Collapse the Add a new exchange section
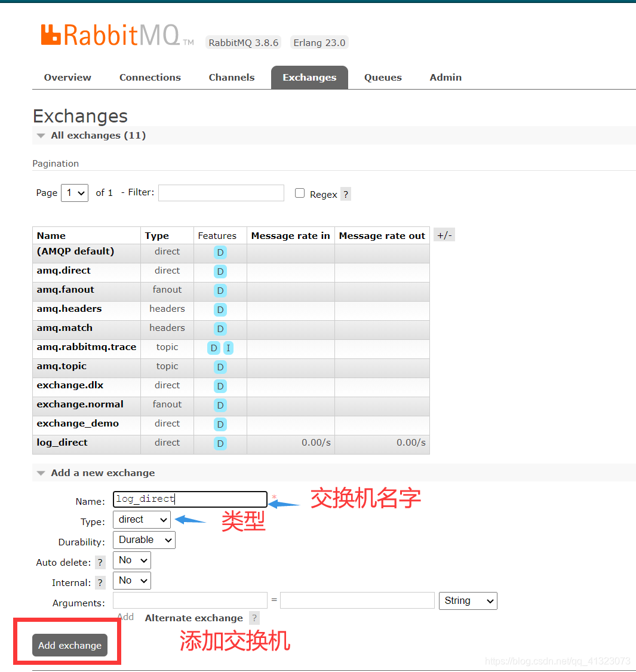 click(103, 472)
